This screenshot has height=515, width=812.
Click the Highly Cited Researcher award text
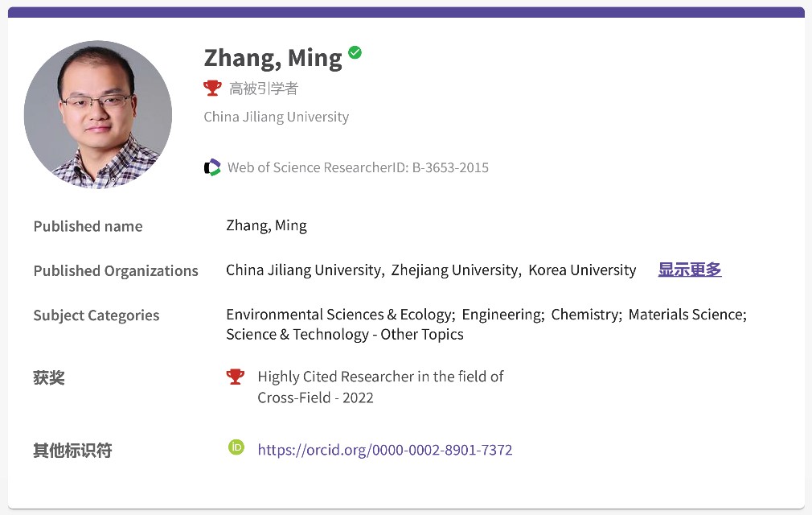[x=380, y=377]
